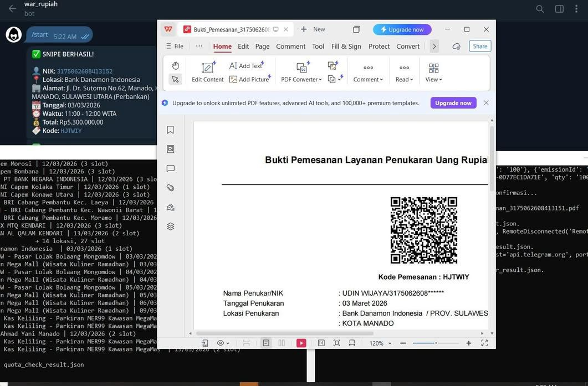
Task: Open the Signatures sidebar panel
Action: 170,207
